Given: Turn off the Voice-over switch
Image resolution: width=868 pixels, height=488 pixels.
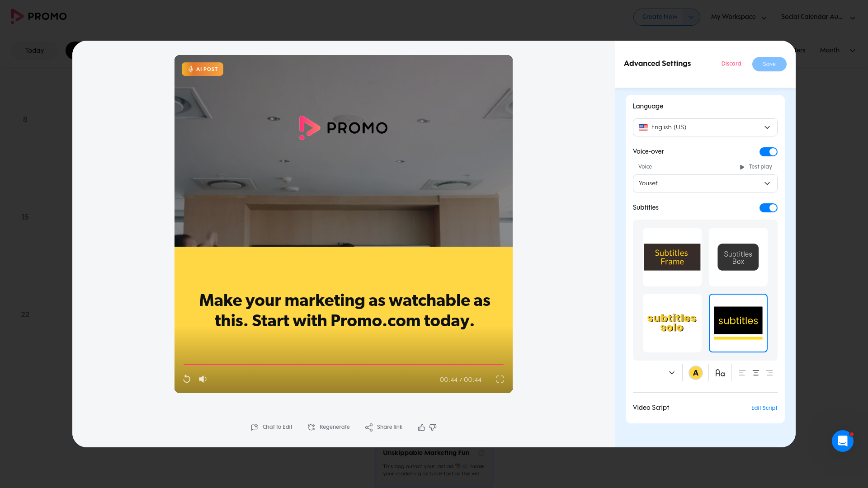Looking at the screenshot, I should point(768,152).
